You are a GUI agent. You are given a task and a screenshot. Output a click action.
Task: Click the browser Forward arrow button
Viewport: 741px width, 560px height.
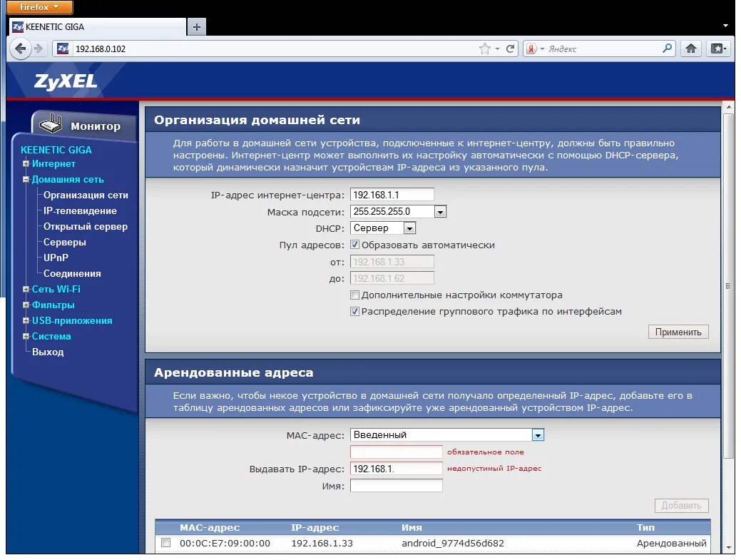tap(39, 49)
